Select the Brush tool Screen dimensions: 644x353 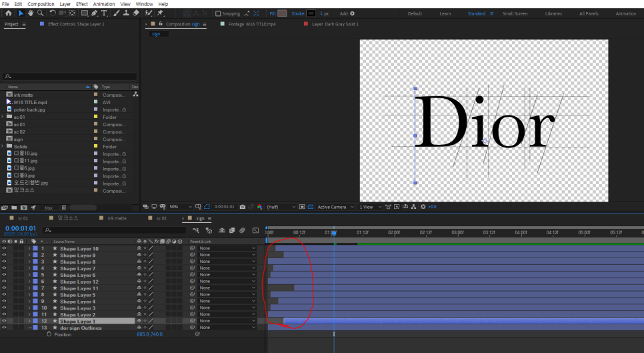click(117, 13)
